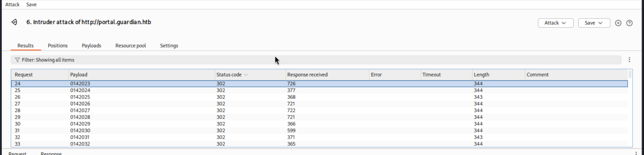Sort by the Payload column header
Viewport: 644px width, 155px height.
pos(79,75)
